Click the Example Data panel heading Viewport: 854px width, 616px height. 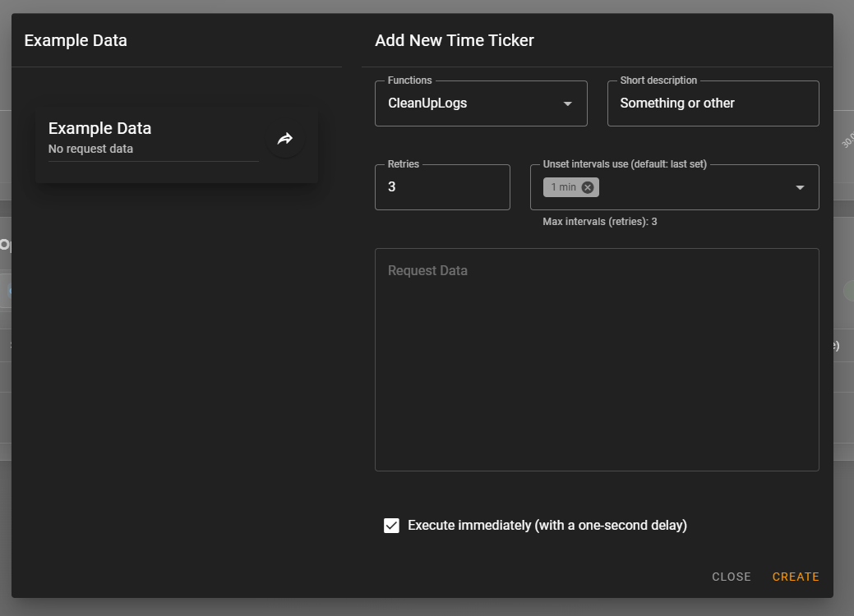76,40
